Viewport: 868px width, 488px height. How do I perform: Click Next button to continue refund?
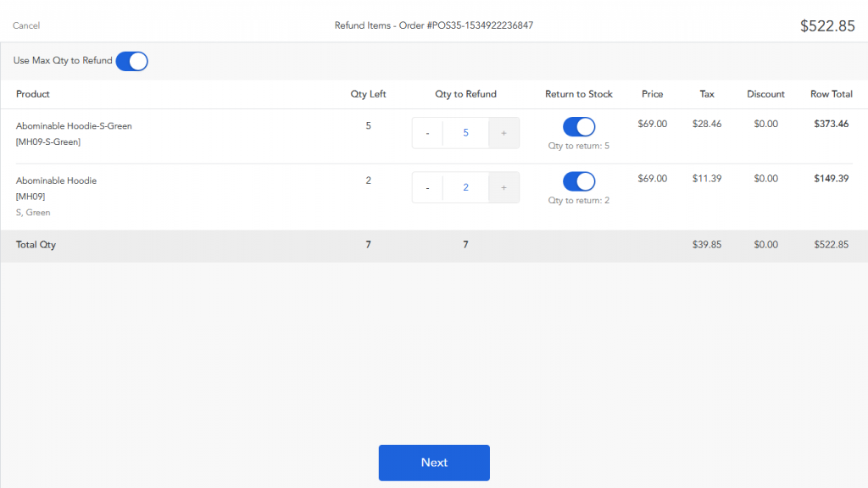[x=434, y=463]
